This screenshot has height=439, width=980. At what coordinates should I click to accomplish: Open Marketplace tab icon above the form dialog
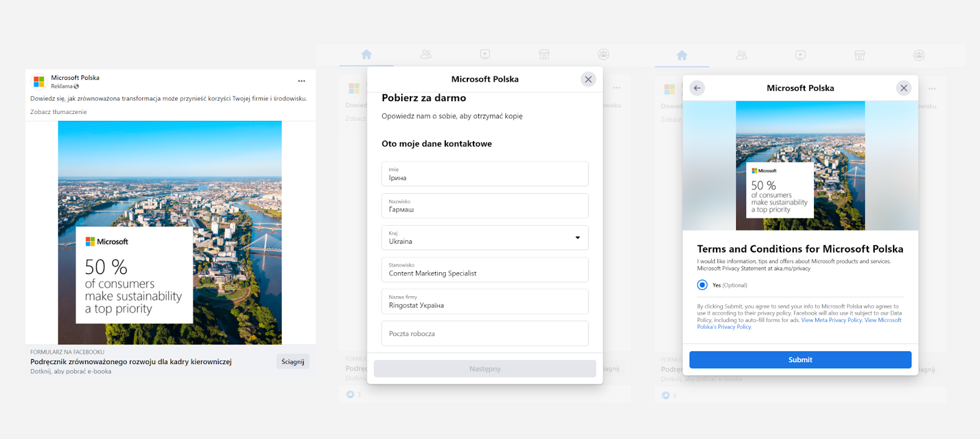point(544,55)
